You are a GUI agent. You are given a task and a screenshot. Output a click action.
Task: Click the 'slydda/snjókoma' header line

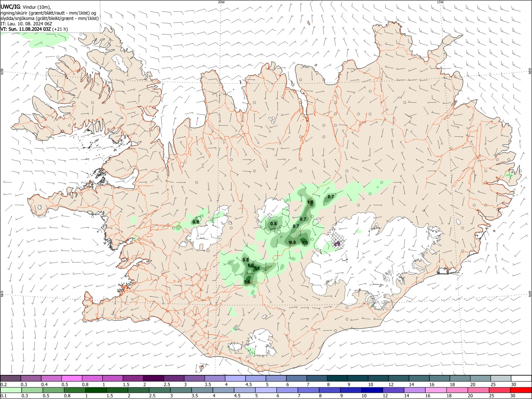coord(49,18)
